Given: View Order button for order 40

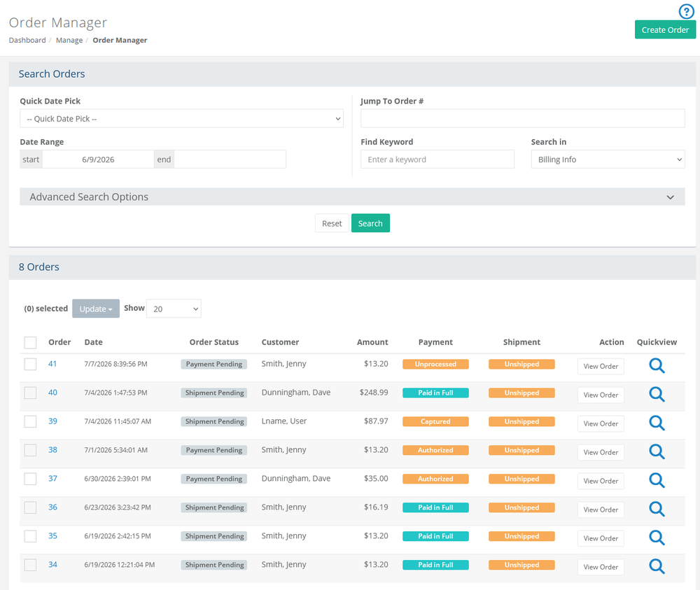Looking at the screenshot, I should click(x=601, y=395).
